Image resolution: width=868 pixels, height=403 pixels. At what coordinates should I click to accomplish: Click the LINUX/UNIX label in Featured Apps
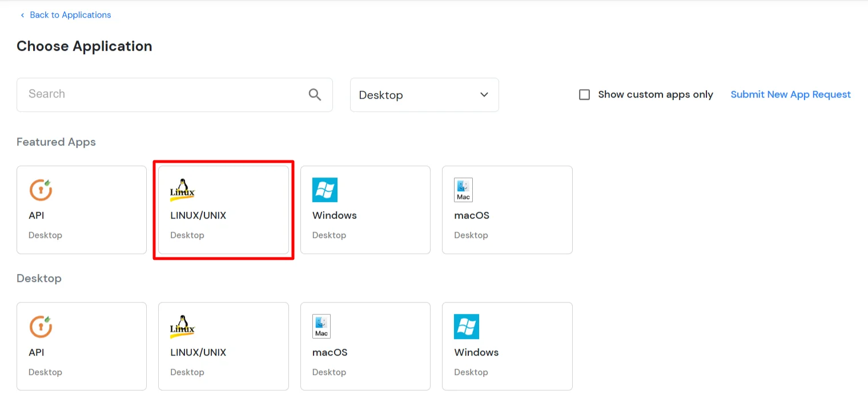198,215
